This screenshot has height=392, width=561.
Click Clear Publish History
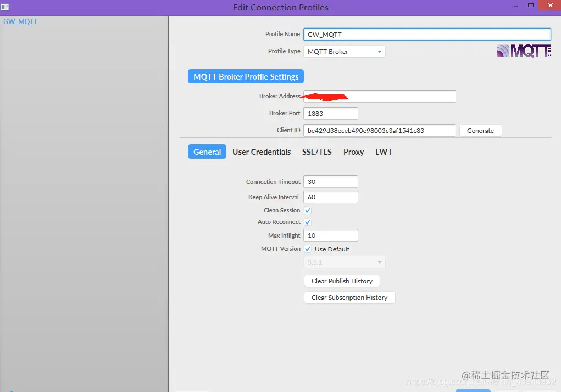click(x=342, y=281)
